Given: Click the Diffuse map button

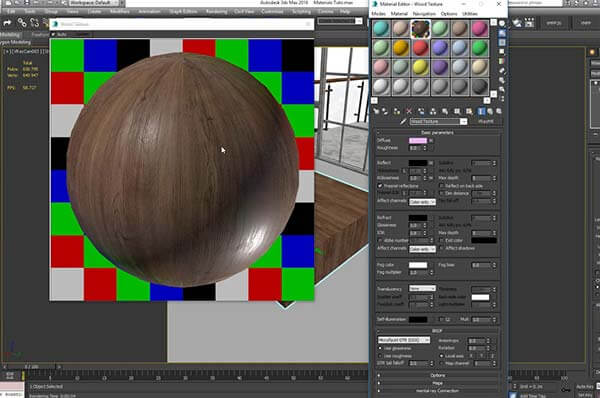Looking at the screenshot, I should point(431,141).
